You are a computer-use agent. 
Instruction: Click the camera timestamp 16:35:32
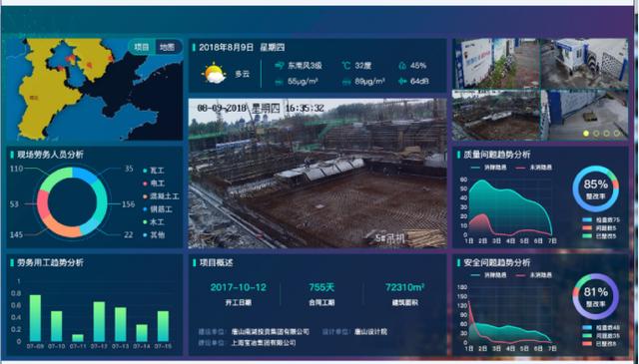(x=305, y=108)
